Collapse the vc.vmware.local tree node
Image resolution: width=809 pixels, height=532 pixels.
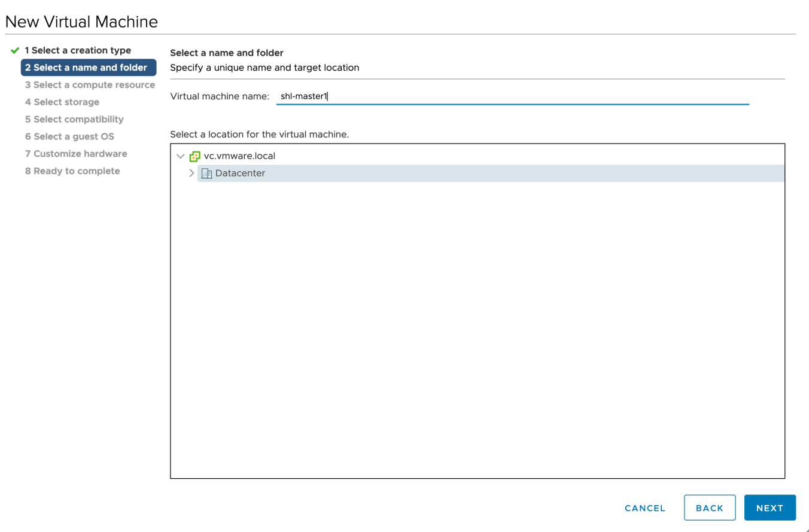[x=180, y=156]
